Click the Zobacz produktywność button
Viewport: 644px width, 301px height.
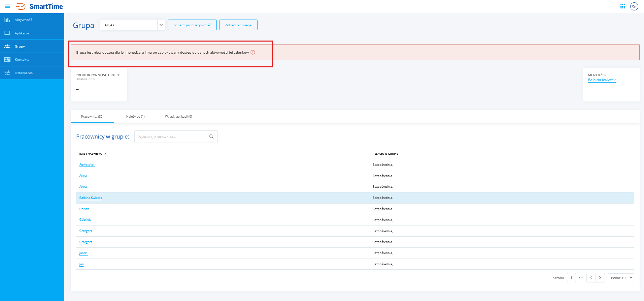tap(192, 25)
